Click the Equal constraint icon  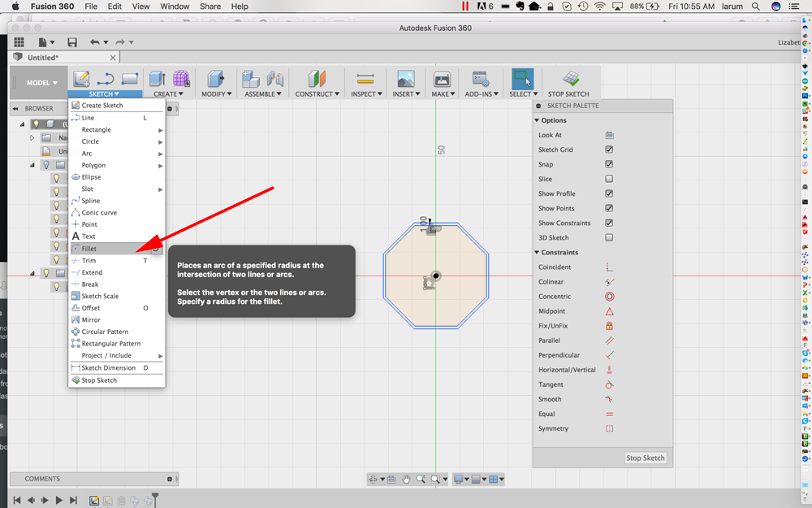click(x=610, y=414)
